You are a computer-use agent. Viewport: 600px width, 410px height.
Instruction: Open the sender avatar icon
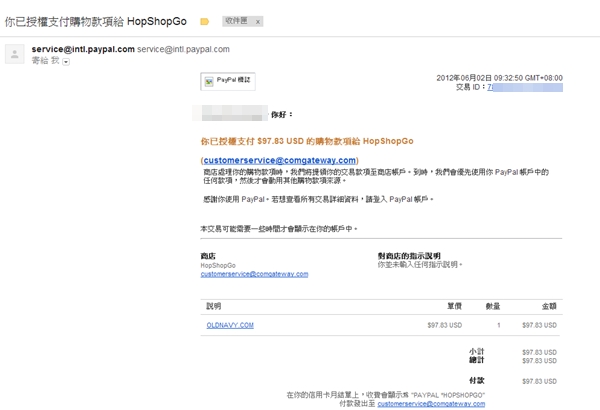click(x=15, y=54)
